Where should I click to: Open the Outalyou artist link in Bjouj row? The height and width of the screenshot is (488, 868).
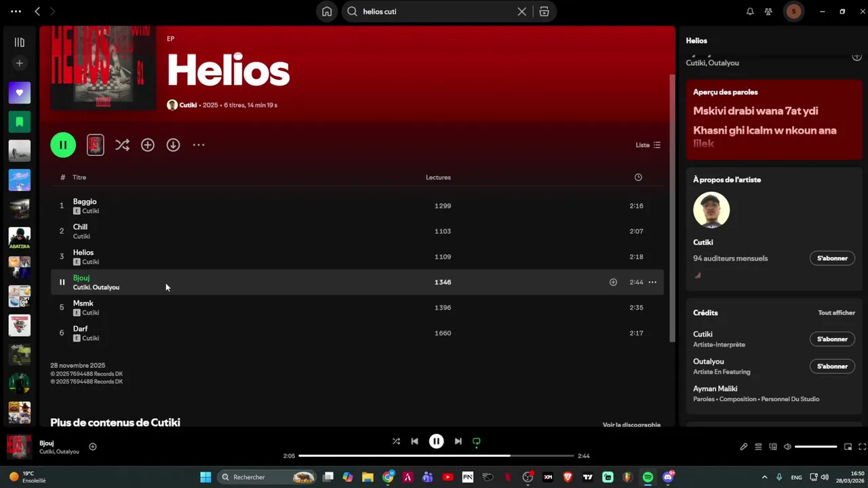point(106,287)
